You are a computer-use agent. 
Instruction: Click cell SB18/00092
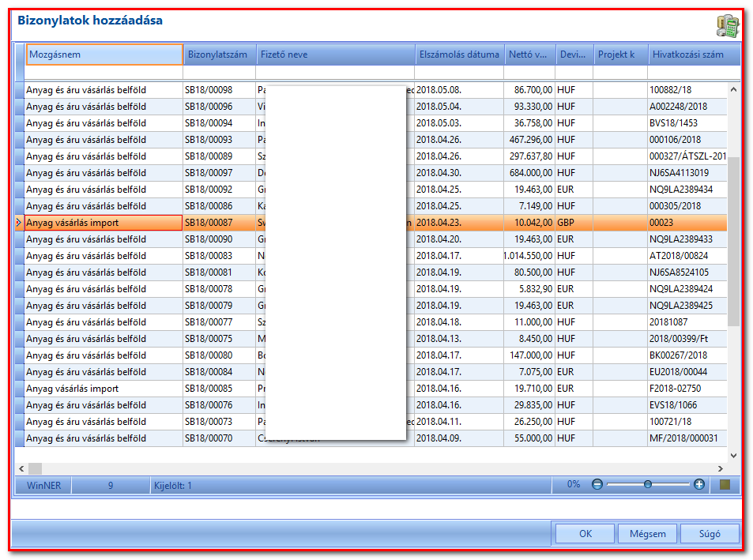219,190
